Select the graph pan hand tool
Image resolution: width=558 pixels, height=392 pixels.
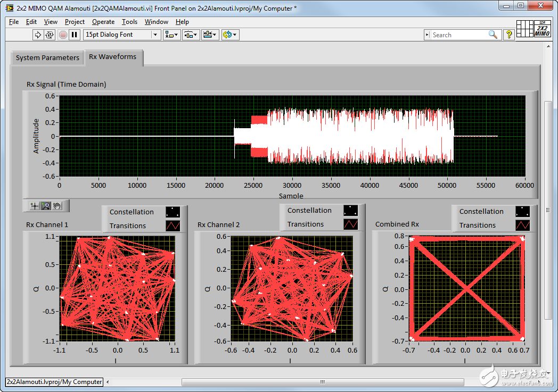pyautogui.click(x=58, y=206)
